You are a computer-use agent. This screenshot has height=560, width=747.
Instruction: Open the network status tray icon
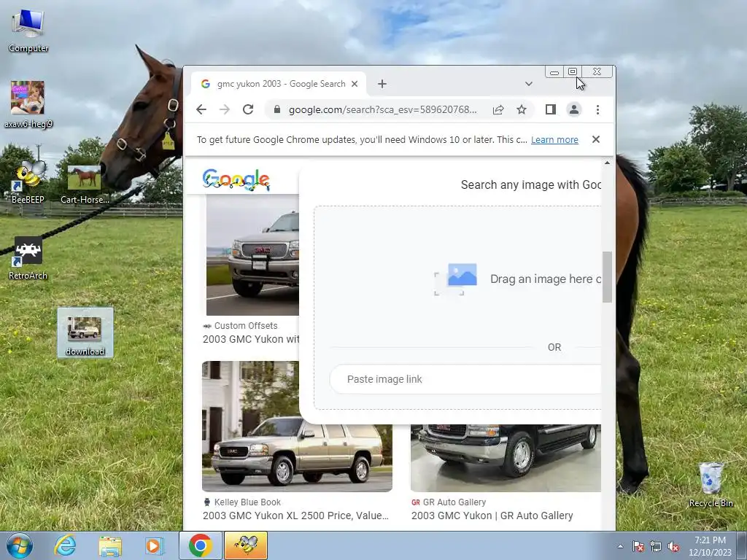(x=656, y=546)
